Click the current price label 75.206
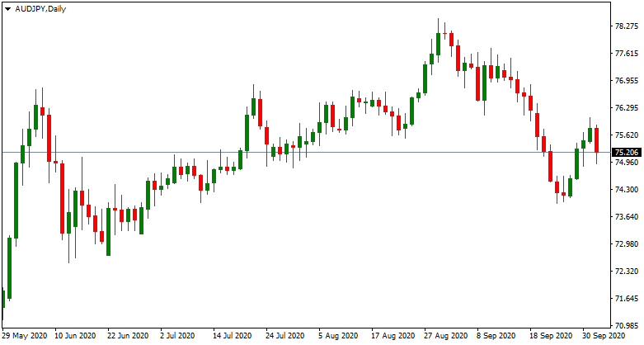644x345 pixels. point(627,153)
